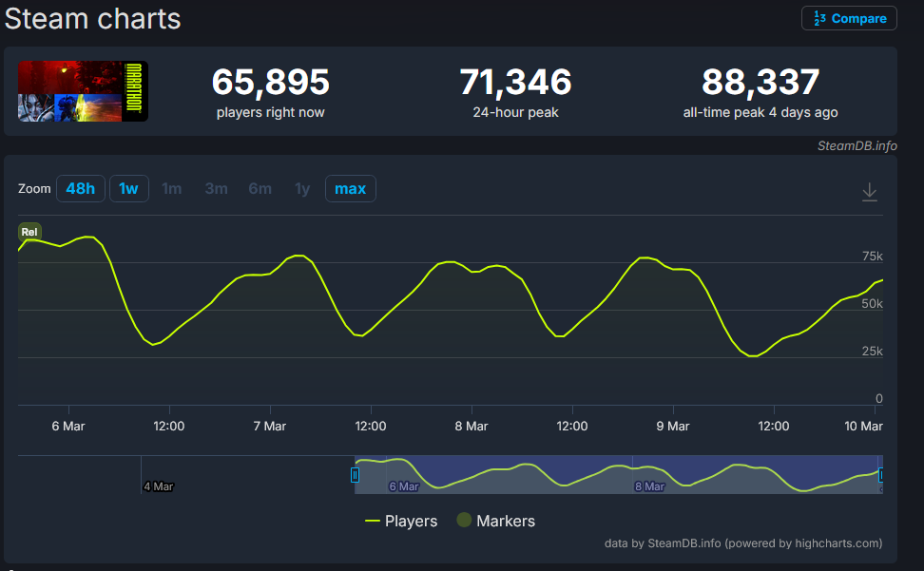Click the 50k y-axis label
The height and width of the screenshot is (571, 924).
873,304
